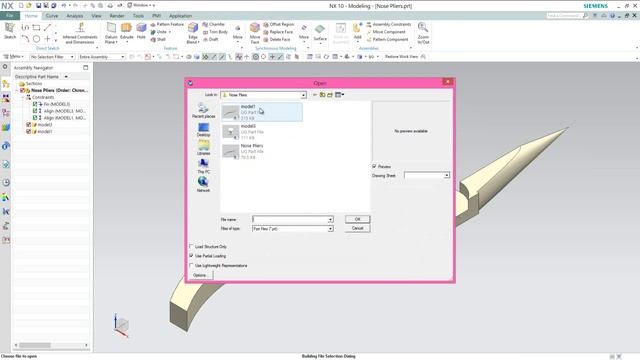Select the model1 file in the list
Image resolution: width=640 pixels, height=360 pixels.
point(262,112)
